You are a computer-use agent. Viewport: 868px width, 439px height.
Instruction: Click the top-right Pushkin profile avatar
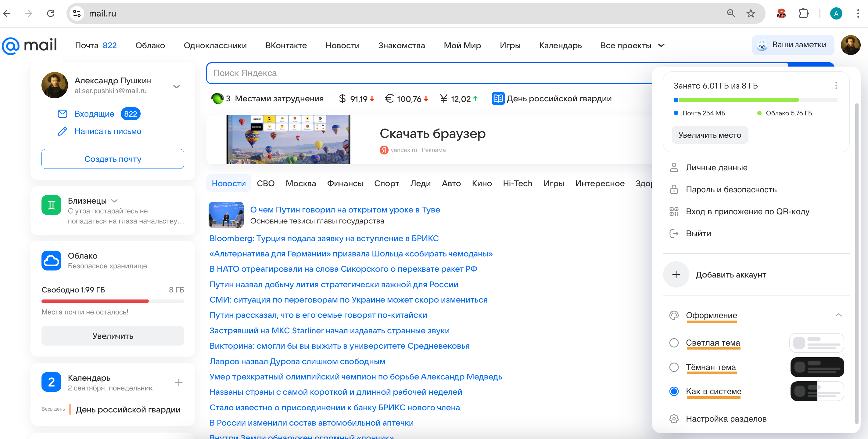pyautogui.click(x=851, y=45)
